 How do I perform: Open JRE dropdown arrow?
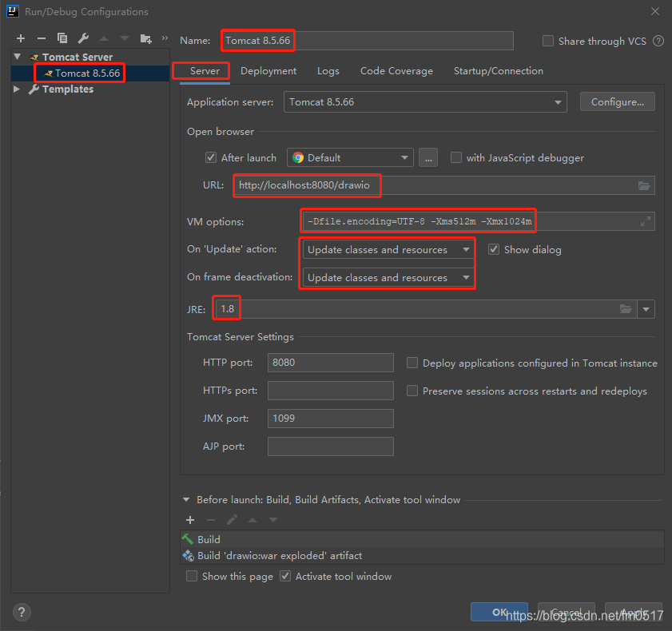(646, 309)
